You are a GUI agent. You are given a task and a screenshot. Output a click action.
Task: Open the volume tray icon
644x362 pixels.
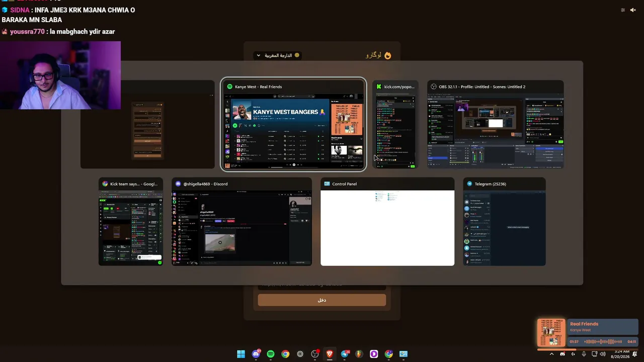[603, 354]
